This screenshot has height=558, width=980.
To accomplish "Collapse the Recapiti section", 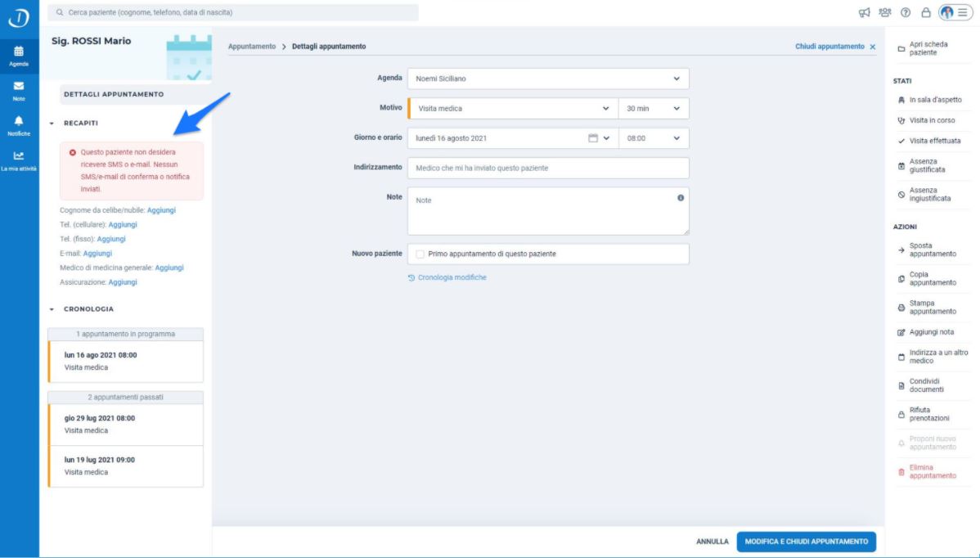I will pyautogui.click(x=52, y=124).
